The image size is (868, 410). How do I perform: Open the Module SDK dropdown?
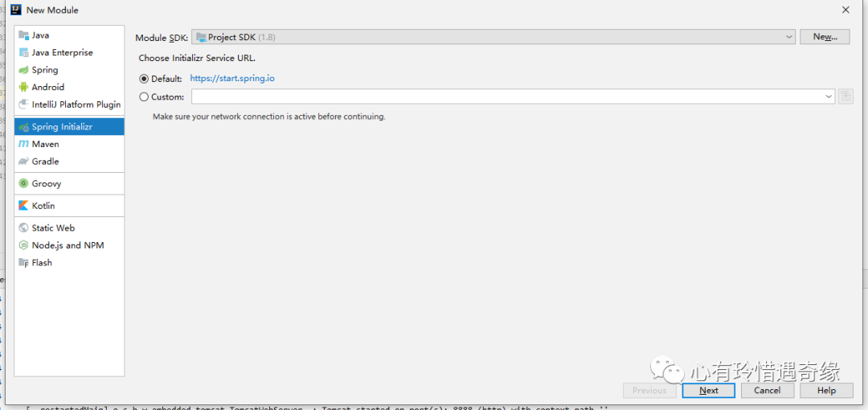[x=493, y=37]
